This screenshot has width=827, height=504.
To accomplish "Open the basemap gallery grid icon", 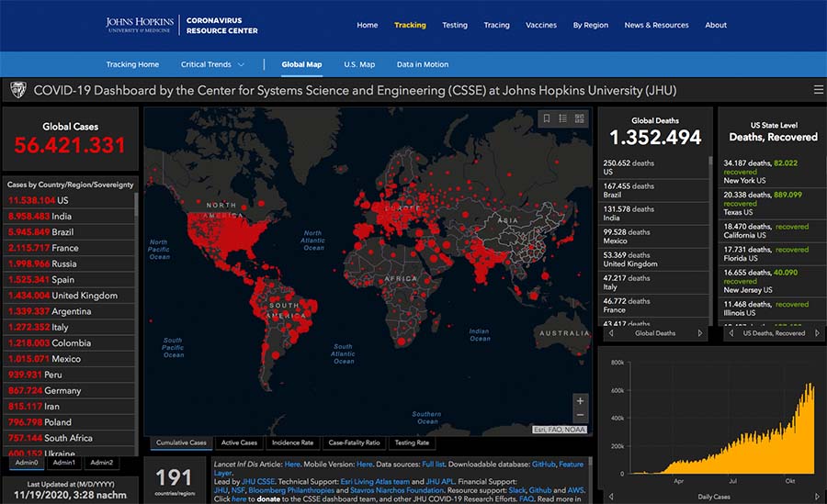I will [x=579, y=118].
